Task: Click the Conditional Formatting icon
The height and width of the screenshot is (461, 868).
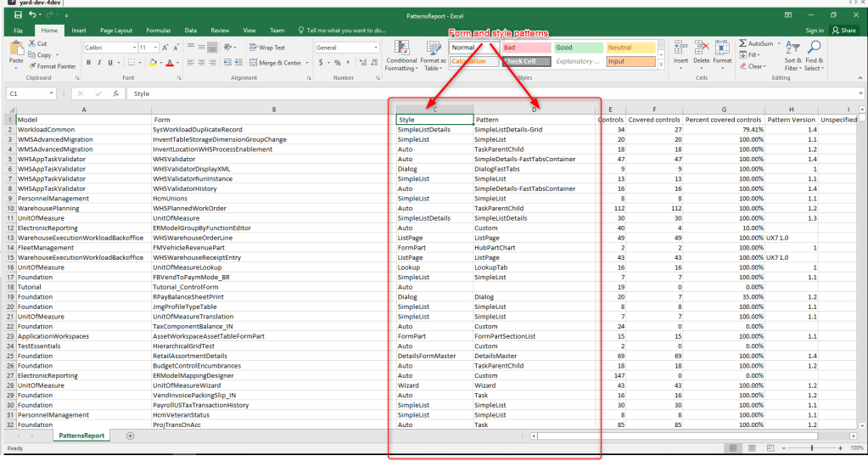Action: coord(401,48)
